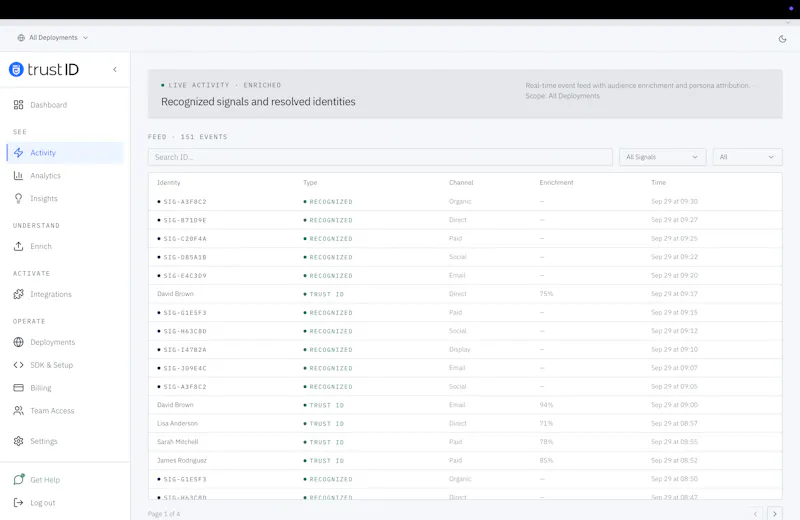The width and height of the screenshot is (800, 520).
Task: Select the SIG-87109E identity row
Action: coord(465,220)
